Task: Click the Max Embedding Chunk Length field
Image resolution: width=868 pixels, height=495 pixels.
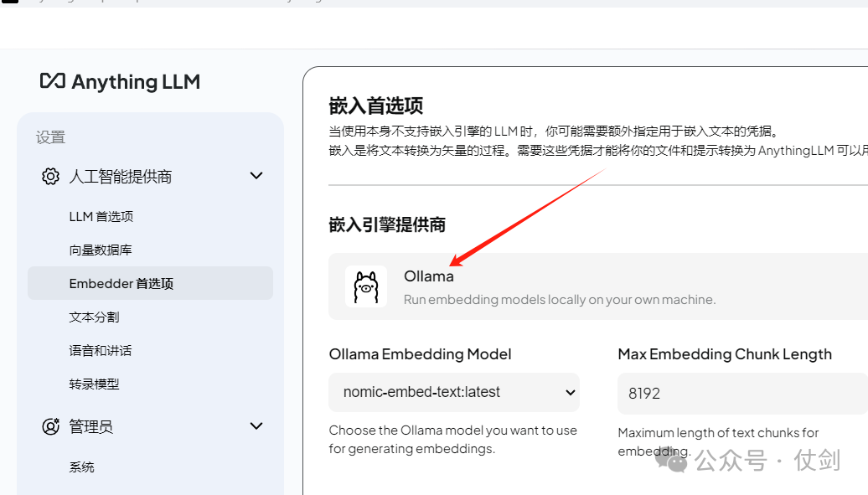Action: click(x=742, y=394)
